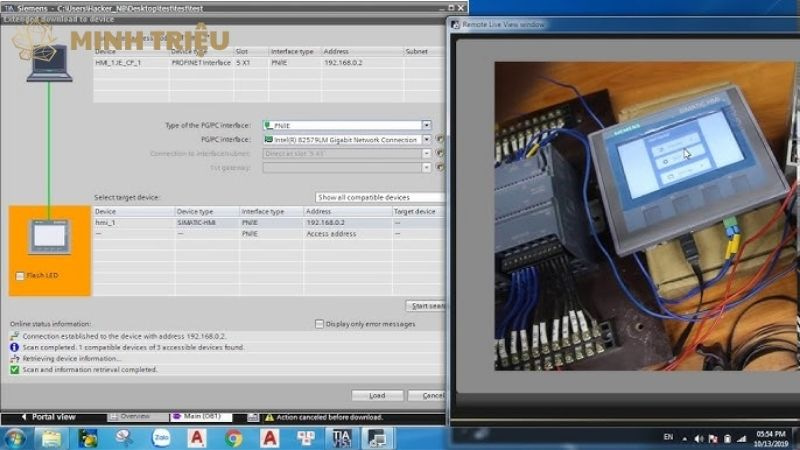The image size is (800, 450).
Task: Open Type of the PG/PC interface dropdown
Action: tap(427, 125)
